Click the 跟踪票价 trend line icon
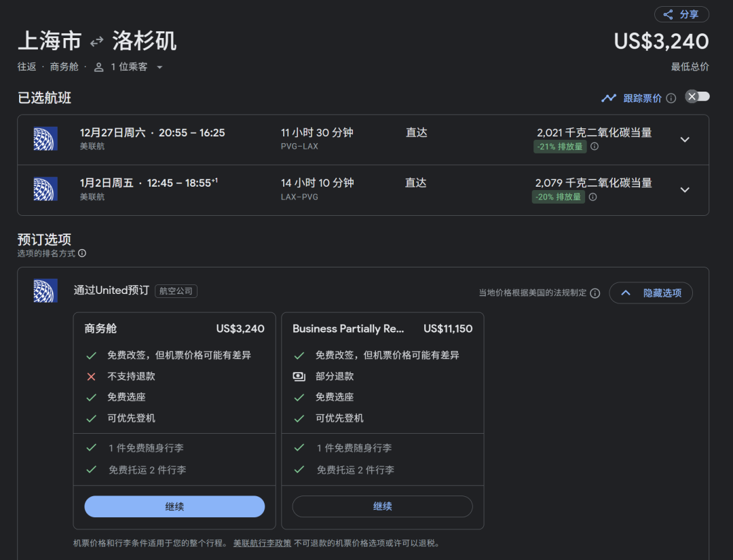This screenshot has height=560, width=733. [x=609, y=98]
